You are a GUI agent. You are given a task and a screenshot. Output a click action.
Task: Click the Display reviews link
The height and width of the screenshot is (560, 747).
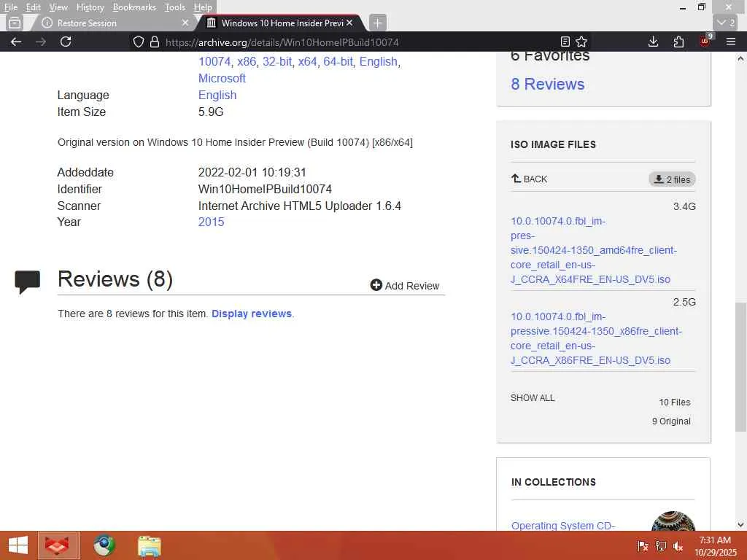(x=252, y=314)
